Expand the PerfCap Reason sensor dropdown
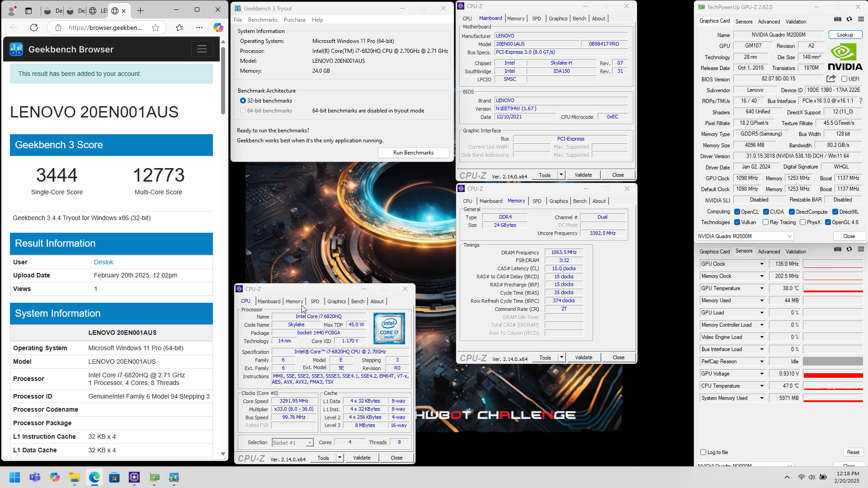Viewport: 868px width, 488px height. click(761, 361)
